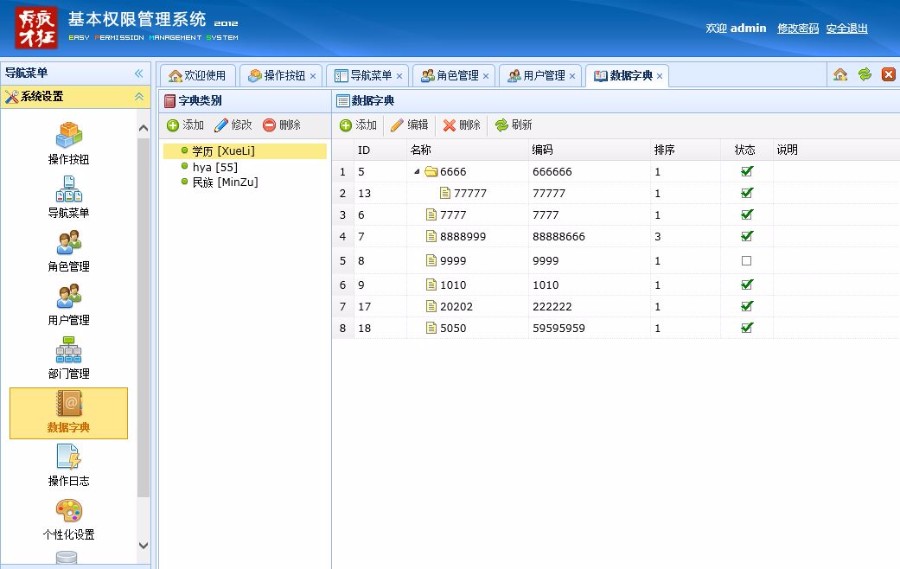This screenshot has height=569, width=900.
Task: Open 用户管理 sidebar icon
Action: (x=68, y=304)
